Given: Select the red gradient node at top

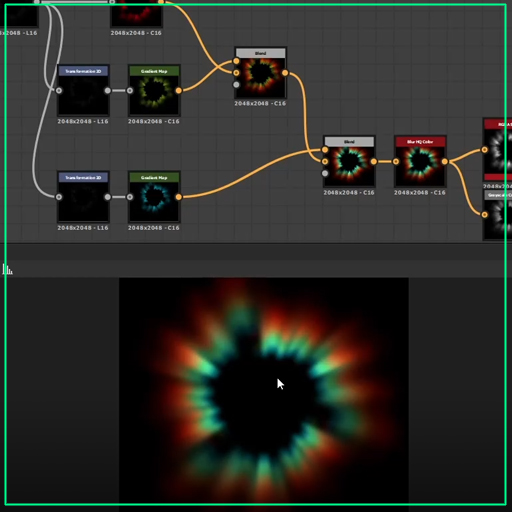Looking at the screenshot, I should [137, 13].
